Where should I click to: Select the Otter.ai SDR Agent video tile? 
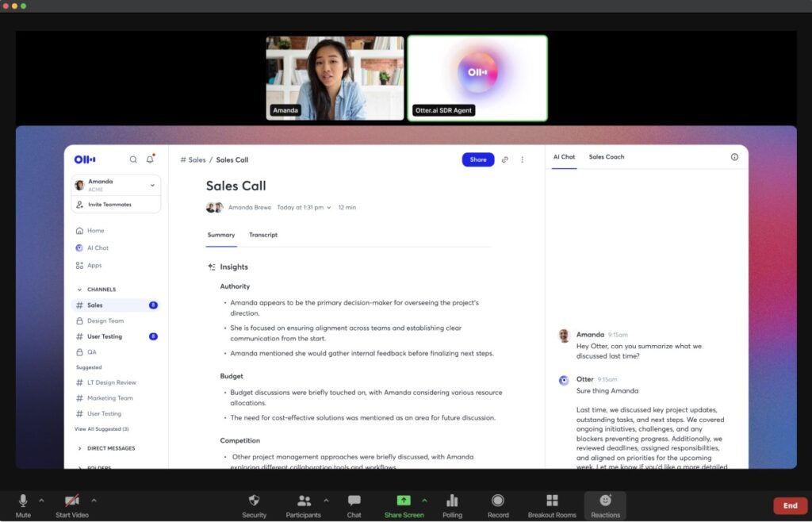pyautogui.click(x=477, y=79)
